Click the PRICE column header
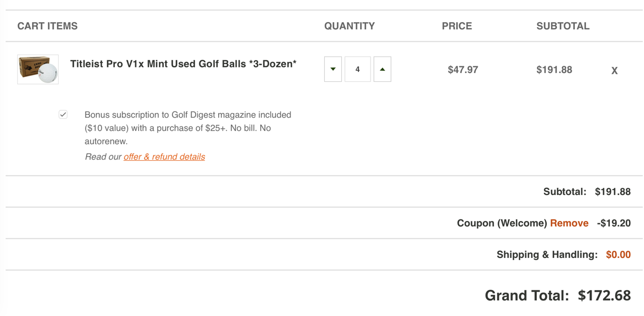 (x=457, y=26)
